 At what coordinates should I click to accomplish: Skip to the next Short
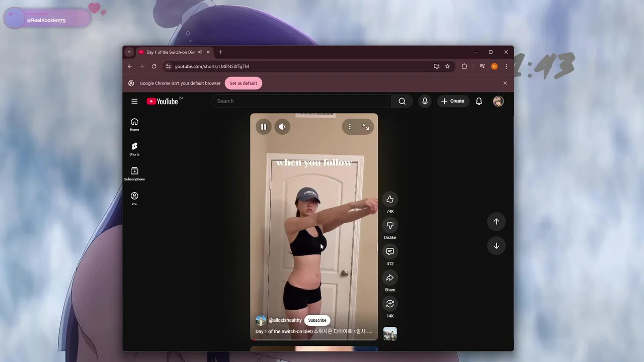click(x=496, y=246)
